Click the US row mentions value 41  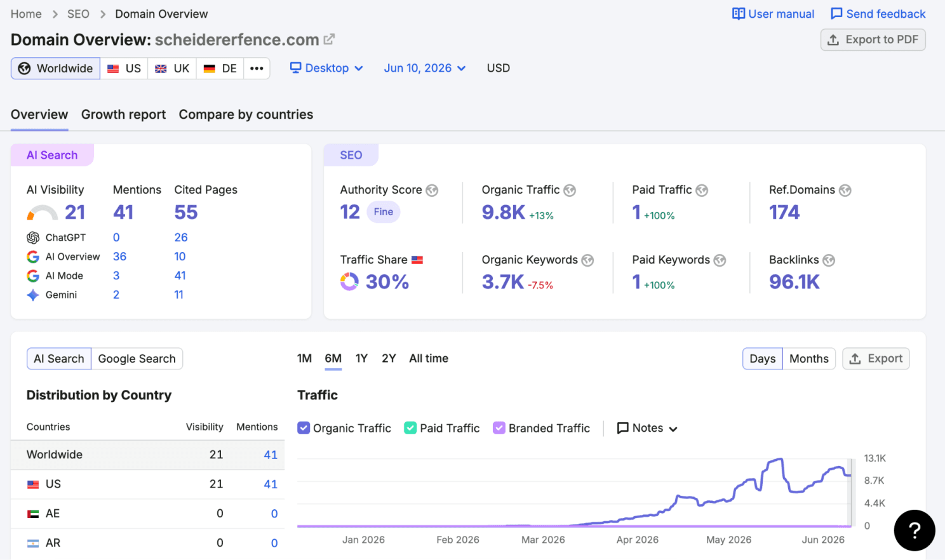click(271, 484)
